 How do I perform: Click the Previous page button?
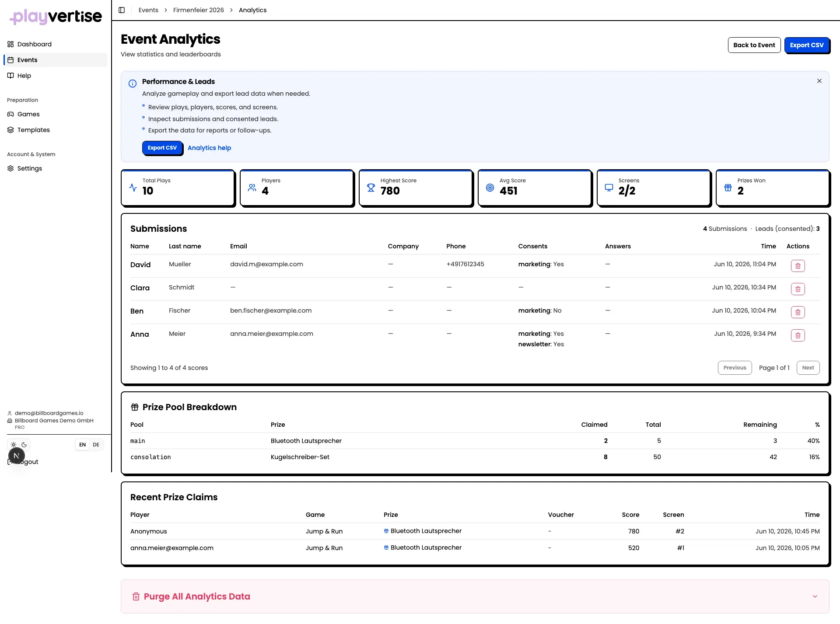(x=735, y=368)
